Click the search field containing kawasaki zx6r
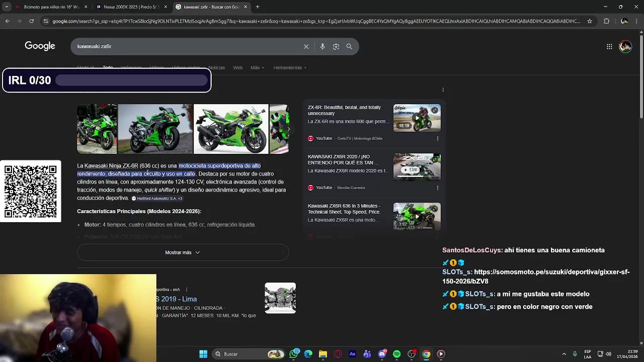Viewport: 644px width, 362px height. click(186, 46)
